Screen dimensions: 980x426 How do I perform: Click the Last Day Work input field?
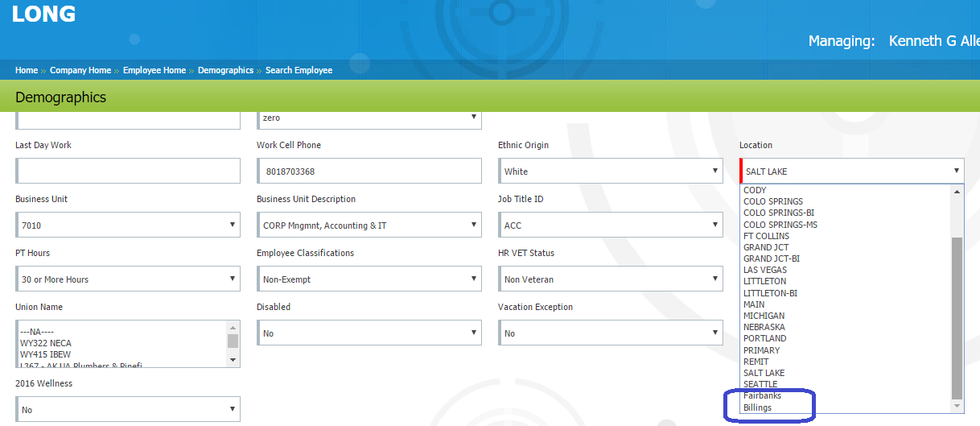[x=128, y=171]
